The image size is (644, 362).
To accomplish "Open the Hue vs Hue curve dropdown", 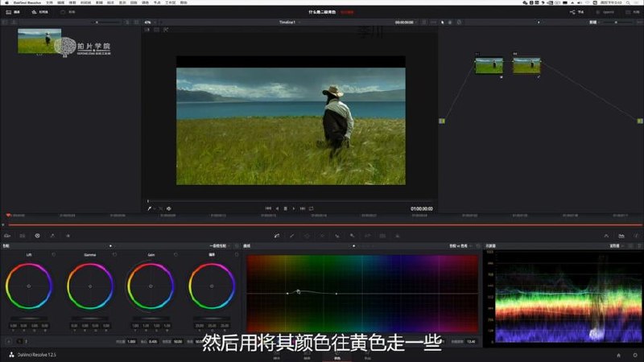I will point(460,246).
